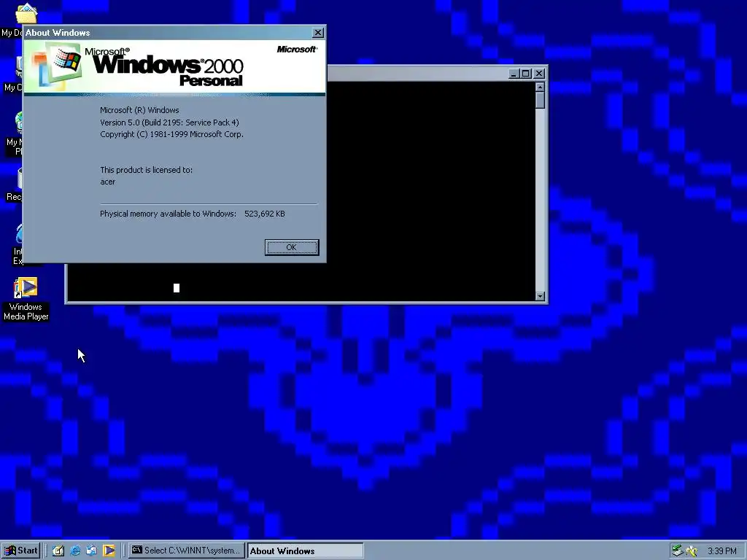
Task: Maximize the command prompt window
Action: point(525,74)
